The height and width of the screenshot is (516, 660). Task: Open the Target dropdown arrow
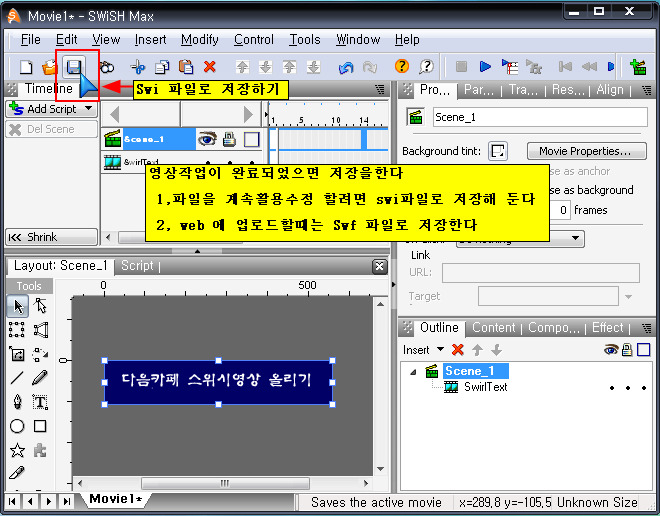[x=628, y=296]
